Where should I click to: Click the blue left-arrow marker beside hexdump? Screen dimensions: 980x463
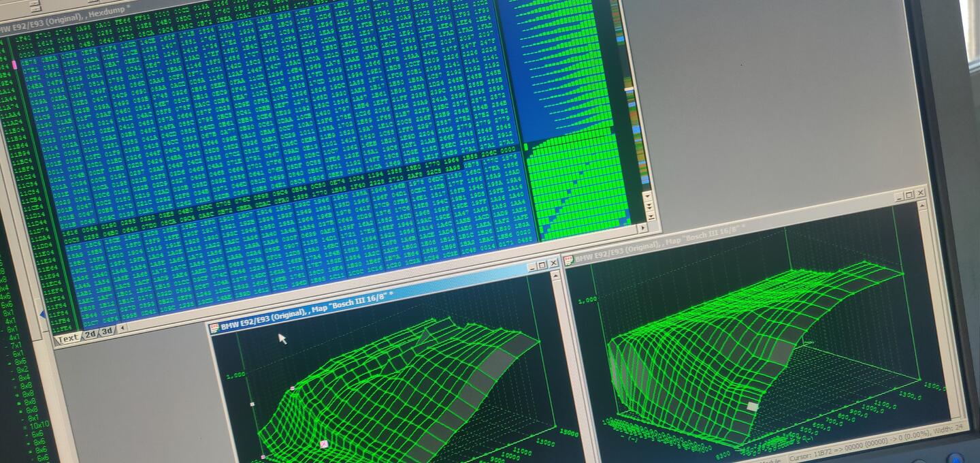[43, 315]
